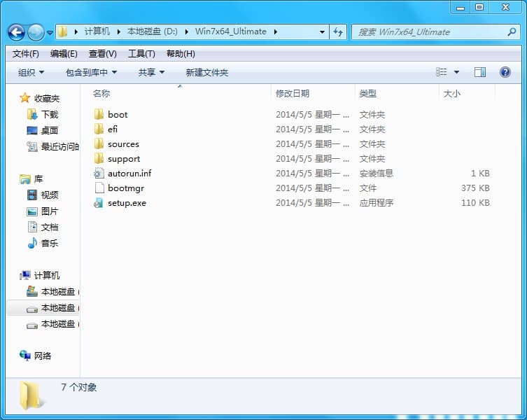Select the boot folder icon

99,114
